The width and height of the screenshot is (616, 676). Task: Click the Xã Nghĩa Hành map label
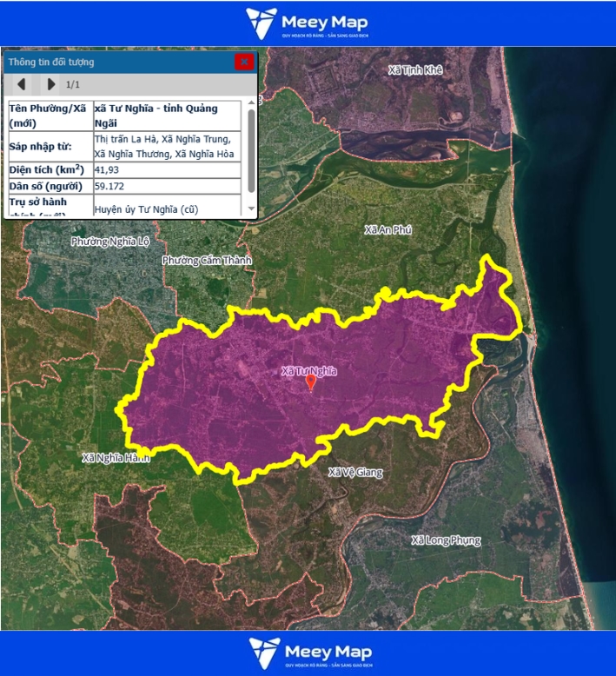[x=116, y=457]
